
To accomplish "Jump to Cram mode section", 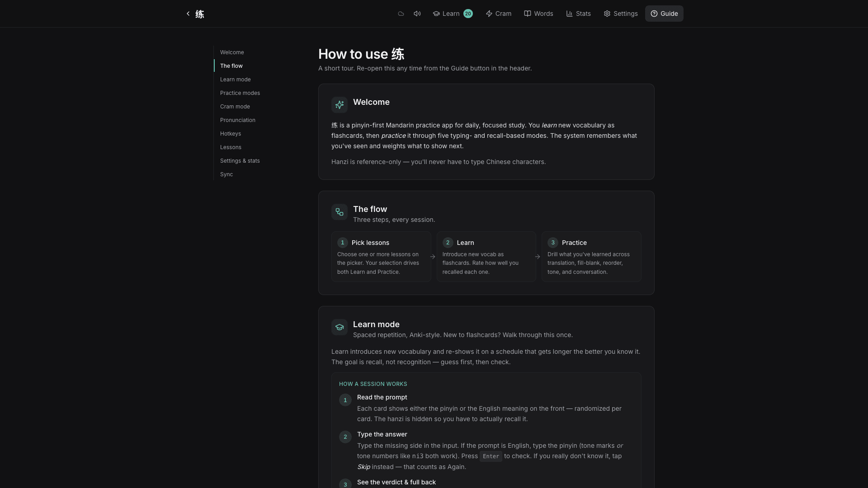I will coord(235,107).
